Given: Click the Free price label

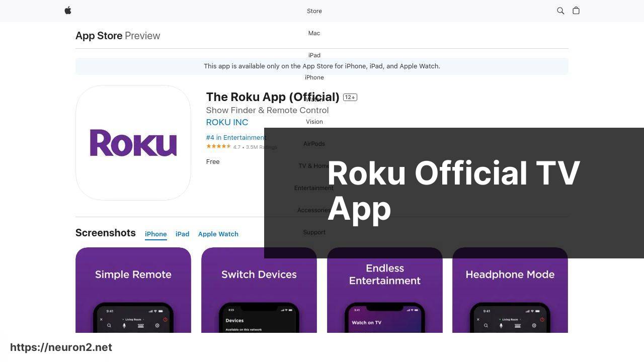Looking at the screenshot, I should (213, 161).
